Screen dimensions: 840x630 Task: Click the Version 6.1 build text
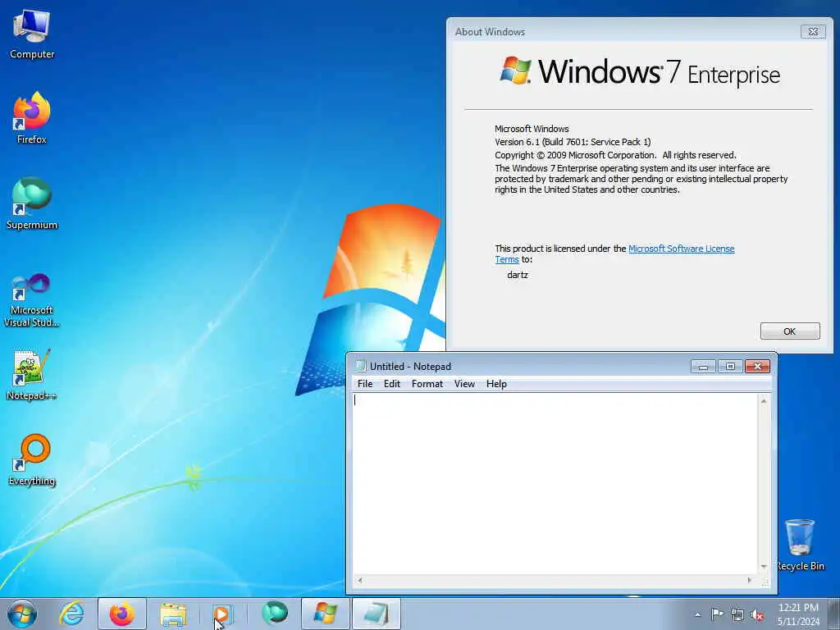[573, 142]
